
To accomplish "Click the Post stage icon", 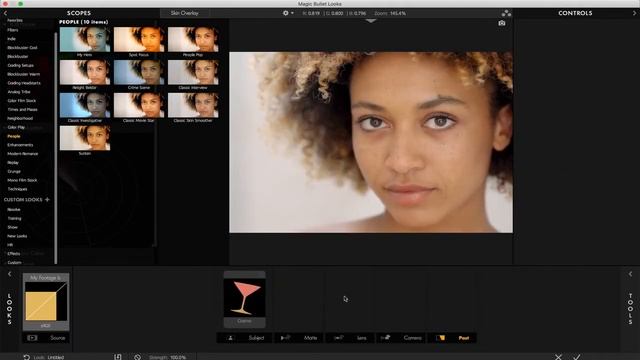I will pyautogui.click(x=440, y=338).
